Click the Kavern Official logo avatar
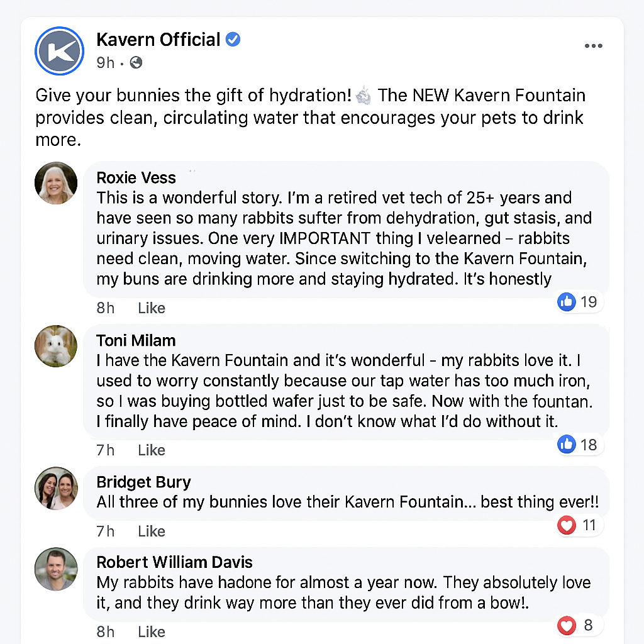This screenshot has height=644, width=644. click(60, 50)
